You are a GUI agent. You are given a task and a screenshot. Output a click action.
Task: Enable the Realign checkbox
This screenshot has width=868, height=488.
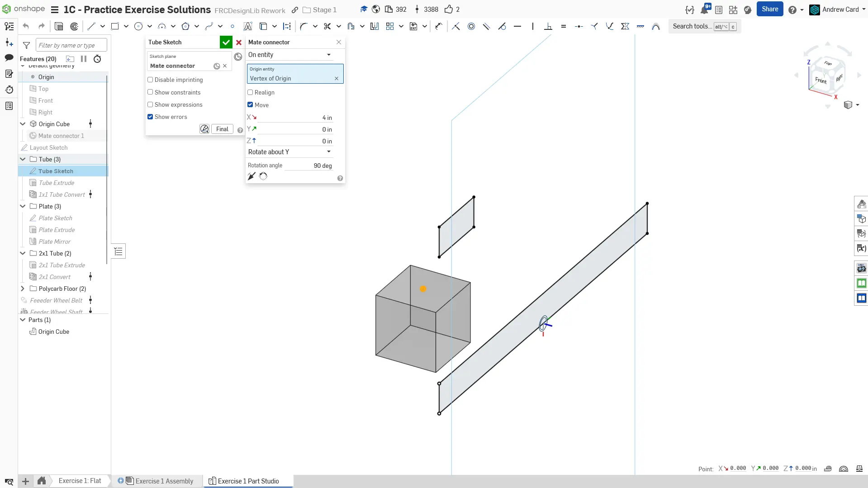(250, 92)
